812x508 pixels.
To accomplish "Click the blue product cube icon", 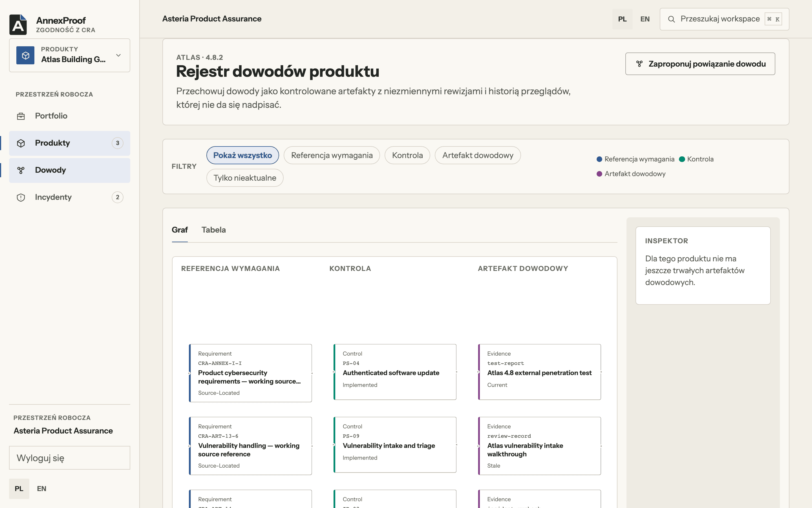I will 25,55.
